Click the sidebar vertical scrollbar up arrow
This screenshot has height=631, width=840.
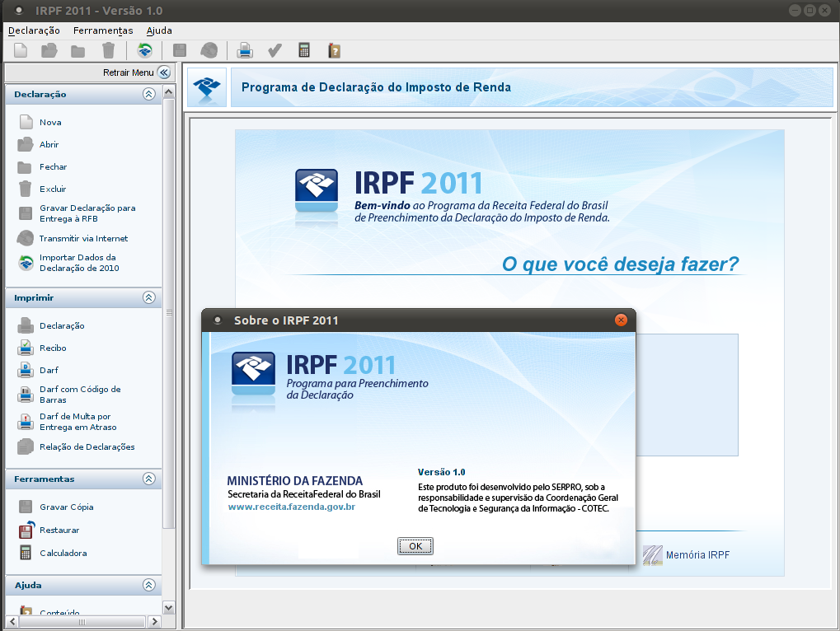point(169,92)
